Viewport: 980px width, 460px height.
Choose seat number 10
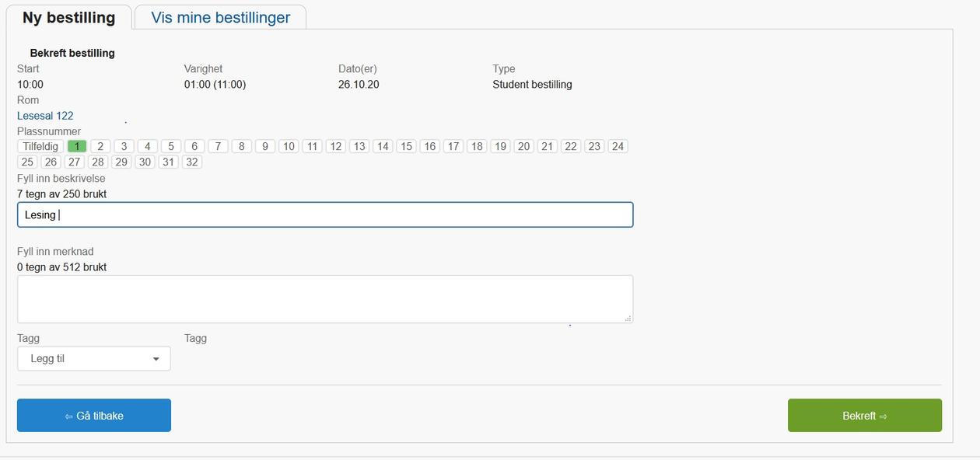click(x=289, y=146)
